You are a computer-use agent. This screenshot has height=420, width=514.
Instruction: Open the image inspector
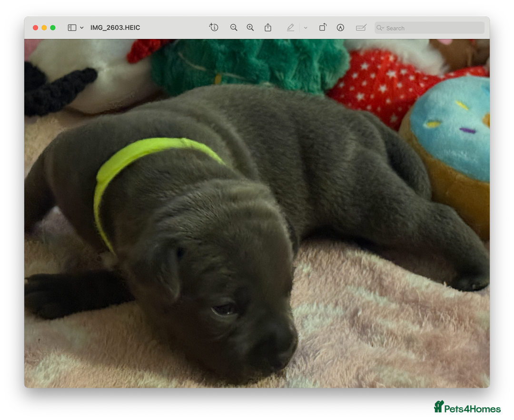[x=214, y=28]
